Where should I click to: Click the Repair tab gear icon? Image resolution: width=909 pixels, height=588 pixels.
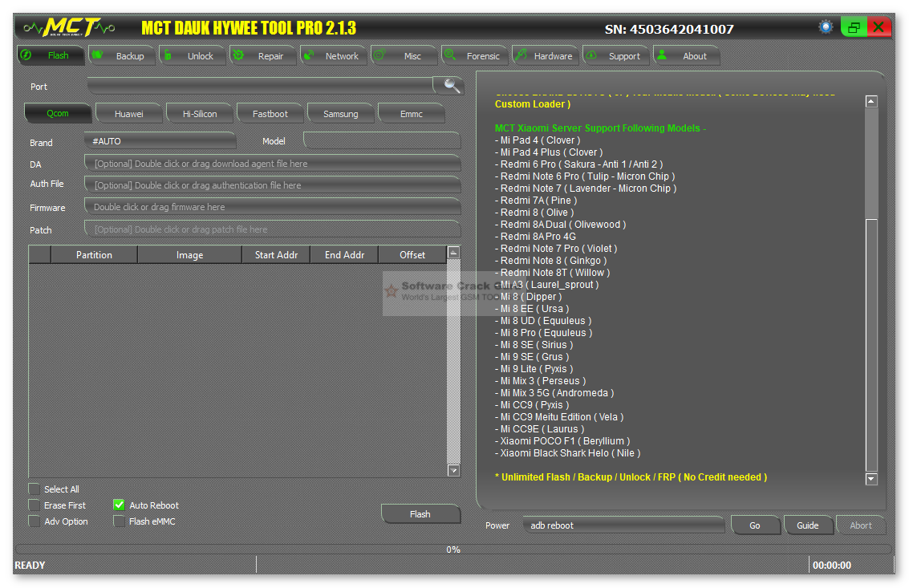[x=238, y=55]
